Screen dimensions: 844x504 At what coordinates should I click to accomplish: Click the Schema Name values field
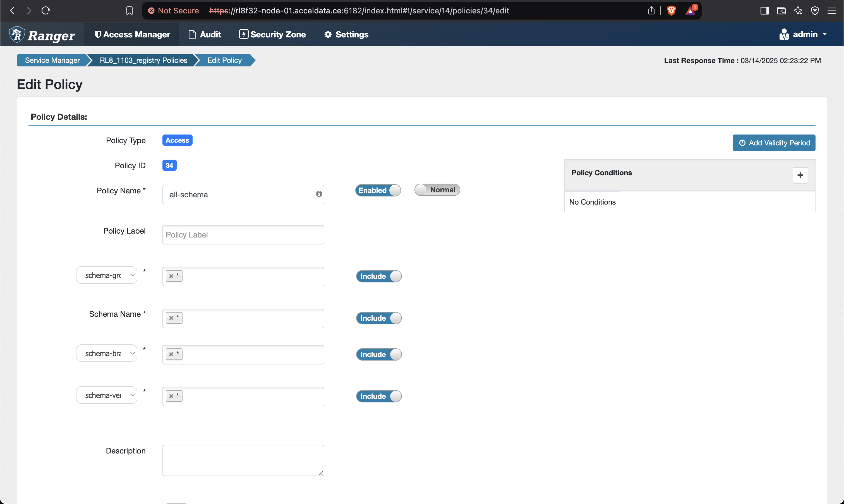243,318
